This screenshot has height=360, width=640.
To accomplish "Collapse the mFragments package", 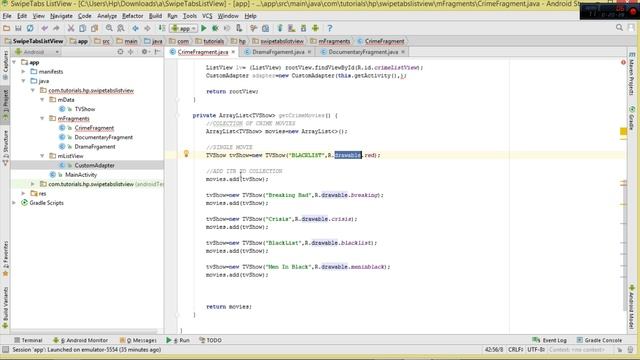I will [x=42, y=118].
